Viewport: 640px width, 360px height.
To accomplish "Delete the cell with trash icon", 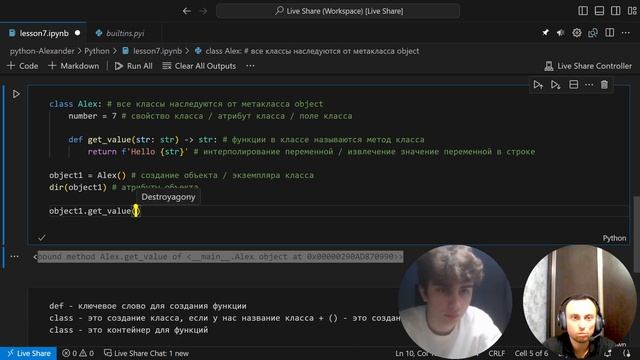I will tap(604, 85).
